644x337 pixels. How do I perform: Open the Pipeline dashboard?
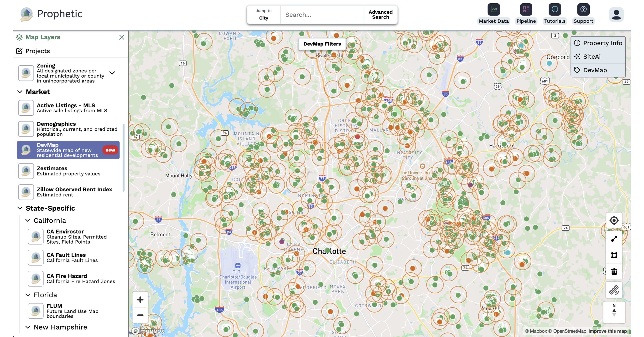(526, 14)
